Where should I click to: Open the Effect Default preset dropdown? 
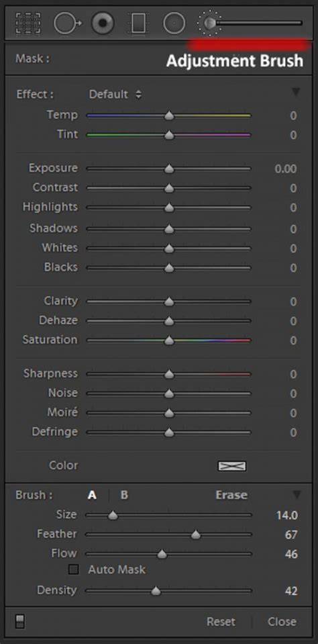tap(115, 94)
